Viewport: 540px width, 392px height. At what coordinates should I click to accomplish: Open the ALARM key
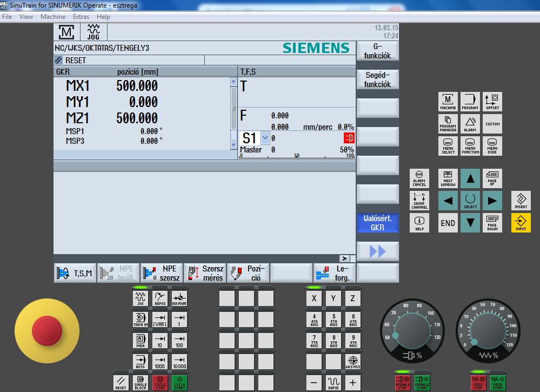pos(470,124)
